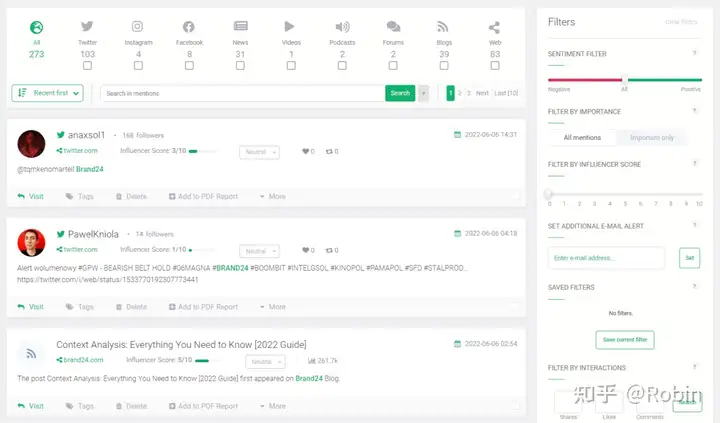Open the Recent first sort dropdown
Viewport: 720px width, 423px height.
47,93
